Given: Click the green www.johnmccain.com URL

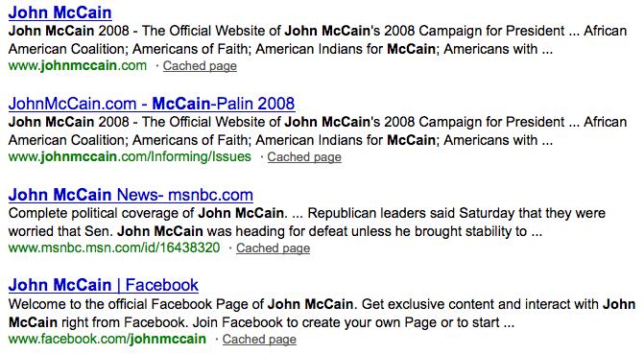Looking at the screenshot, I should coord(77,65).
